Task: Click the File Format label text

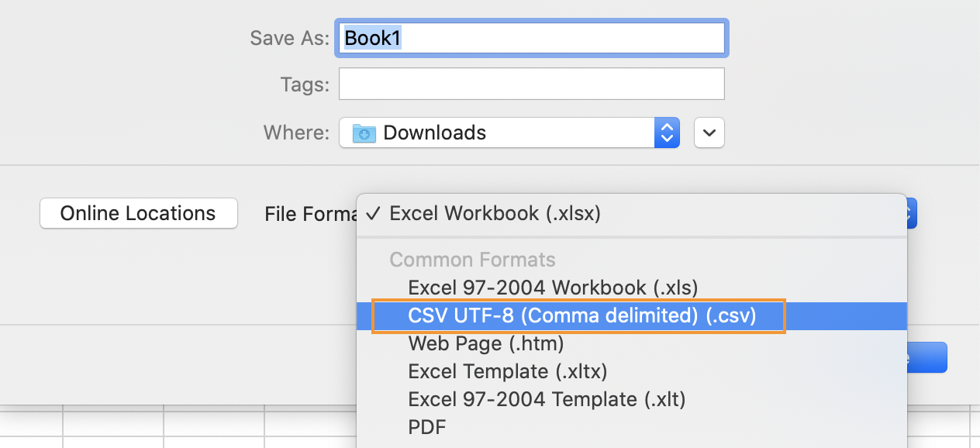Action: coord(310,214)
